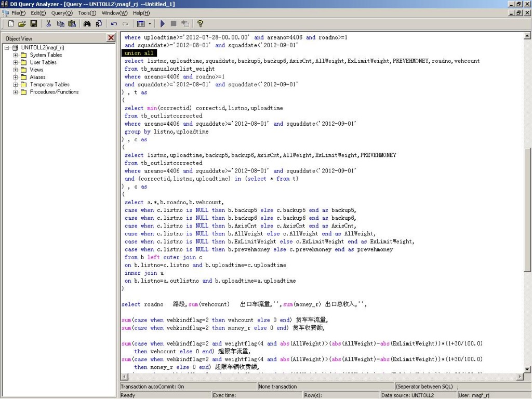Click the vertical scrollbar down arrow

[x=527, y=369]
